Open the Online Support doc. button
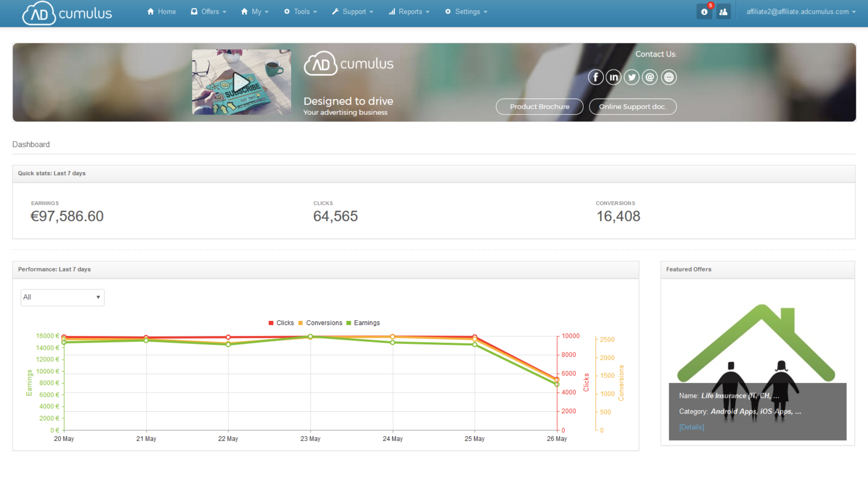Viewport: 868px width, 483px height. [632, 107]
